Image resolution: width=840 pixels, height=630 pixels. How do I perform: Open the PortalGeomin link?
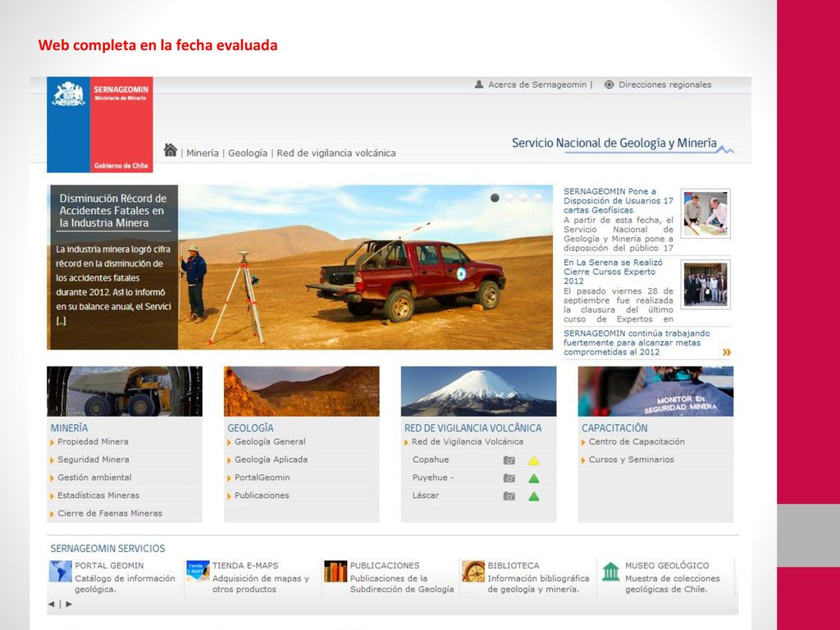[262, 477]
